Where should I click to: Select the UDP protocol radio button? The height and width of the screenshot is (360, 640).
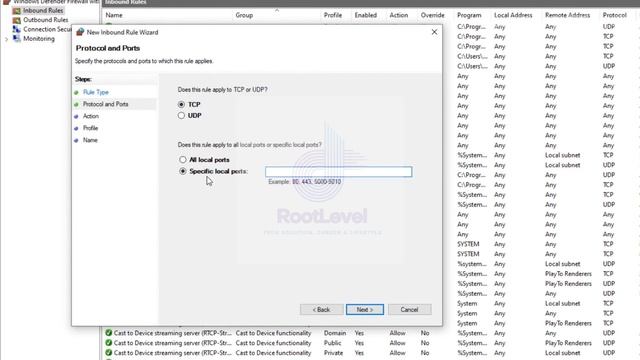point(181,116)
